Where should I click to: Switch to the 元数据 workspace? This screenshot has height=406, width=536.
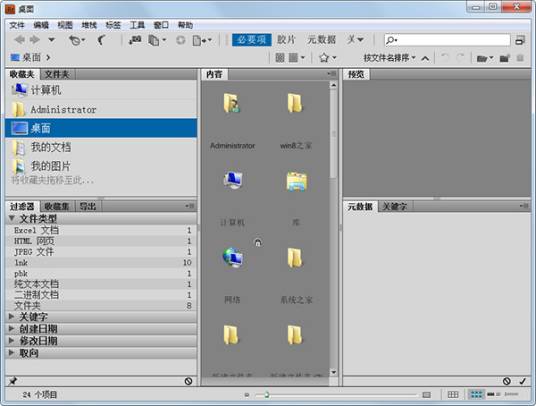tap(321, 40)
